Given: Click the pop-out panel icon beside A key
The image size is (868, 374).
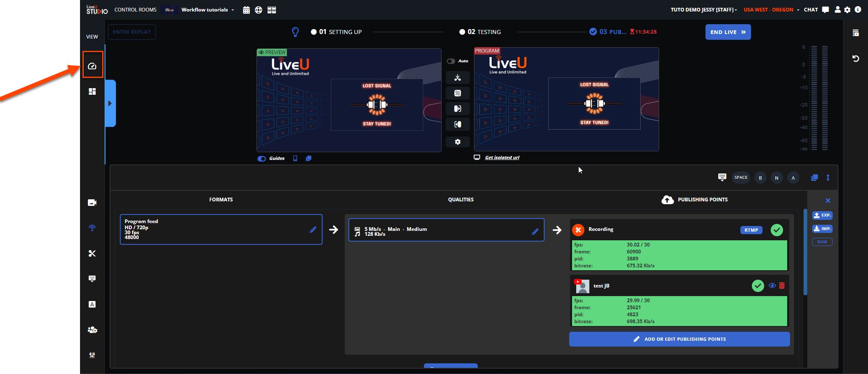Looking at the screenshot, I should point(815,178).
